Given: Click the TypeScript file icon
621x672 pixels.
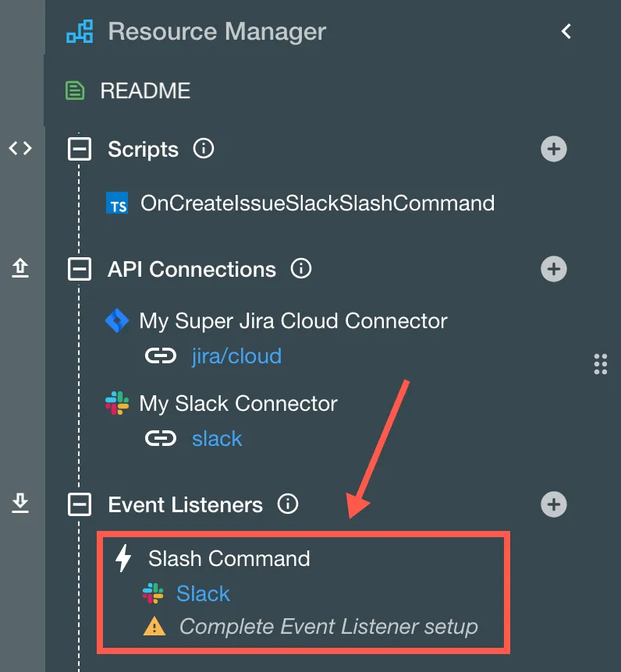Looking at the screenshot, I should [117, 203].
